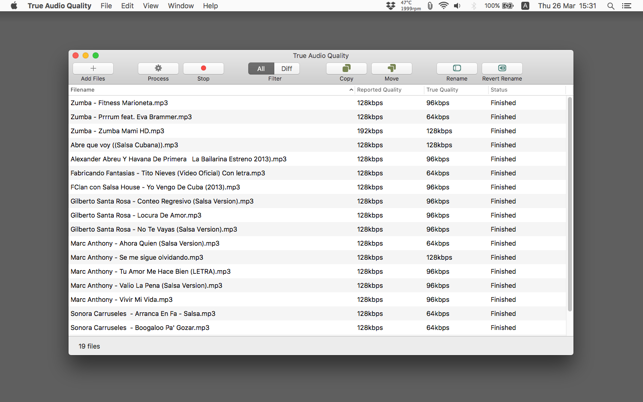Open the View menu

(x=150, y=6)
